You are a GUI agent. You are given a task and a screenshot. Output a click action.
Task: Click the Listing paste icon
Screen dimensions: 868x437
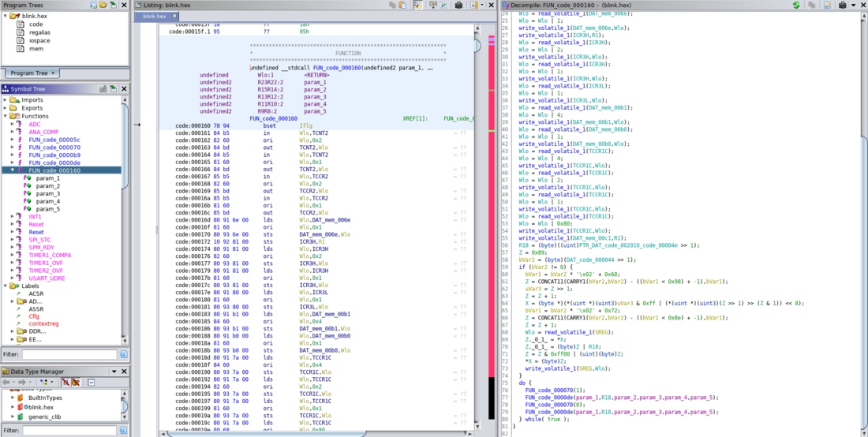click(402, 5)
